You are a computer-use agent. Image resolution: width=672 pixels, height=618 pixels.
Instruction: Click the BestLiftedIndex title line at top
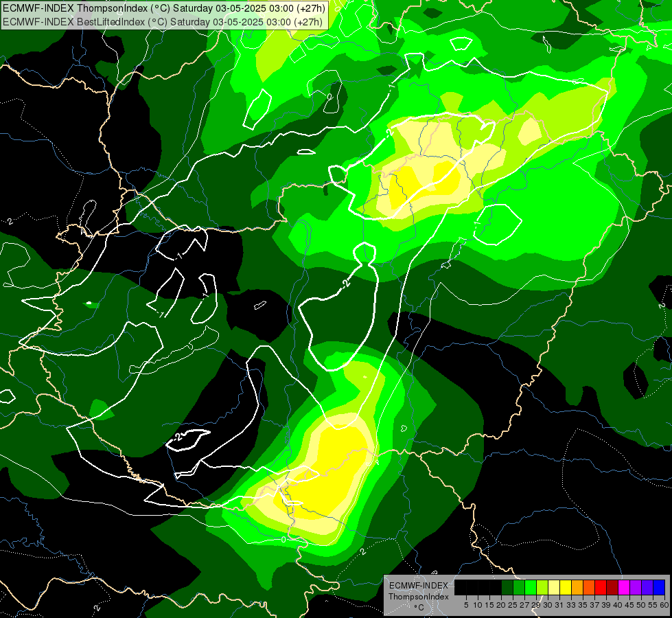tap(163, 22)
